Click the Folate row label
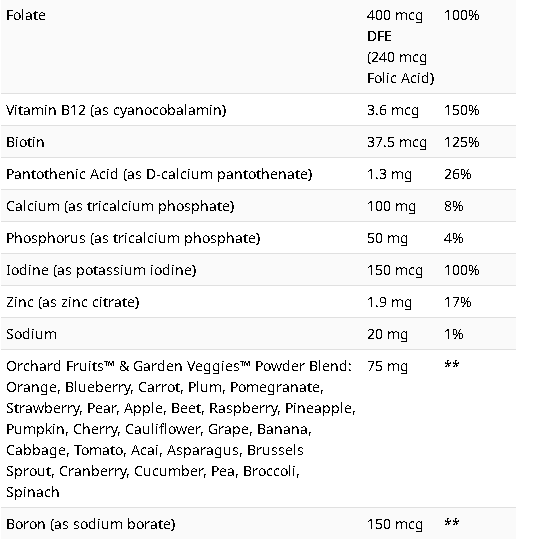This screenshot has width=536, height=539. point(26,15)
